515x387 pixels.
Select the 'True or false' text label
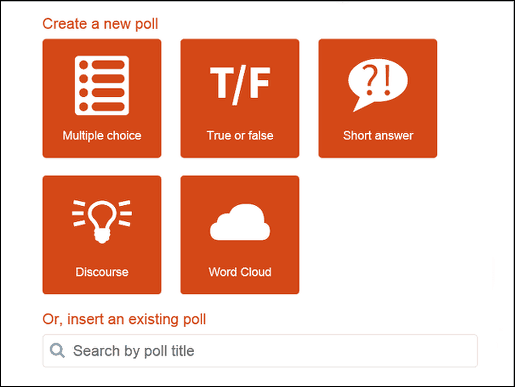pyautogui.click(x=240, y=135)
